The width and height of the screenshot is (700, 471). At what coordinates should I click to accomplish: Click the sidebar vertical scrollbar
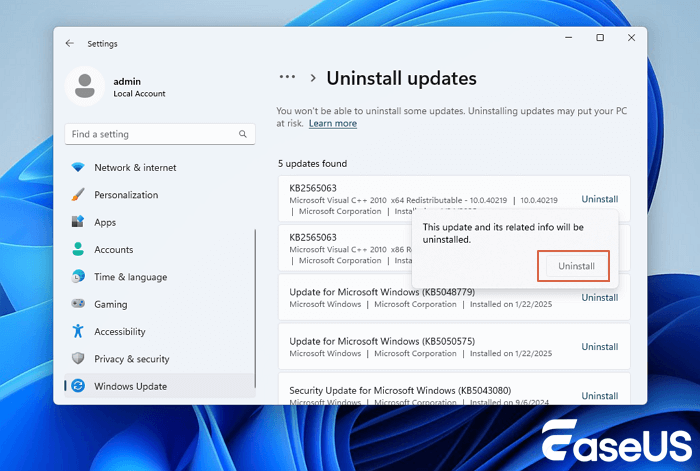point(255,308)
